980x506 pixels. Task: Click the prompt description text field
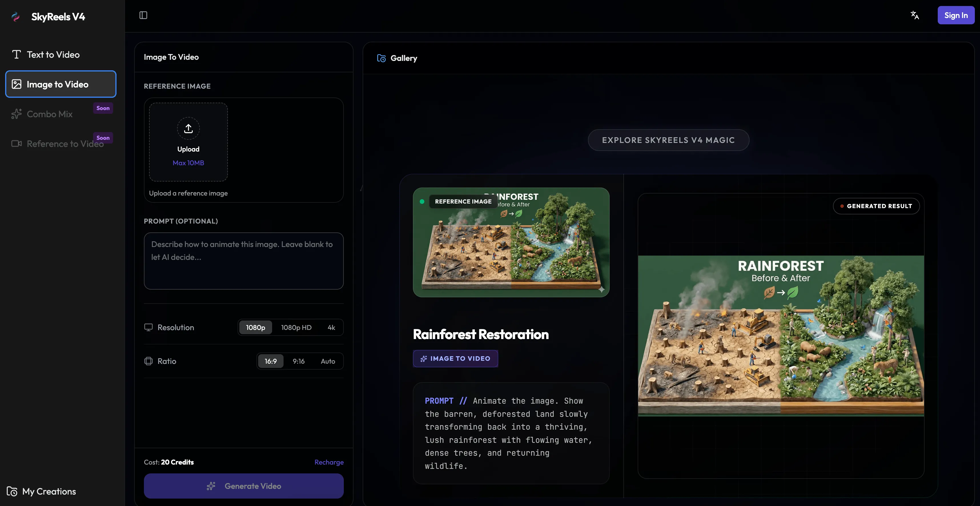(244, 261)
